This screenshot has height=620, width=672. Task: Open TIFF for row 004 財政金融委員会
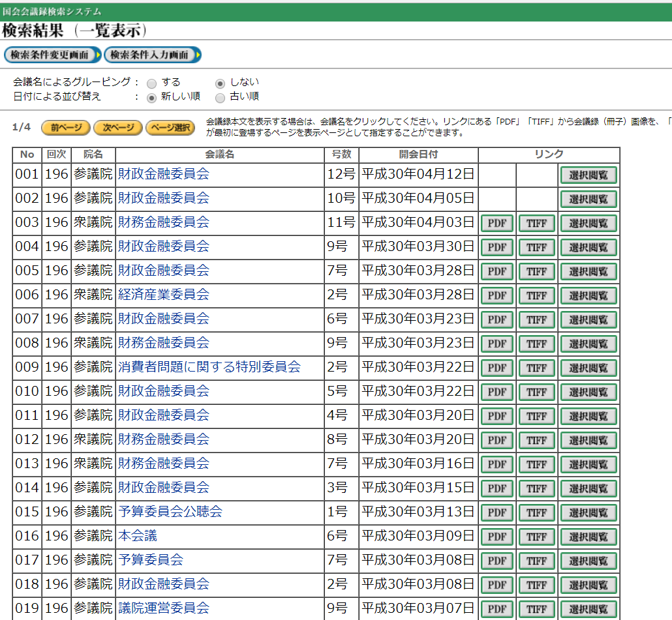pos(536,248)
